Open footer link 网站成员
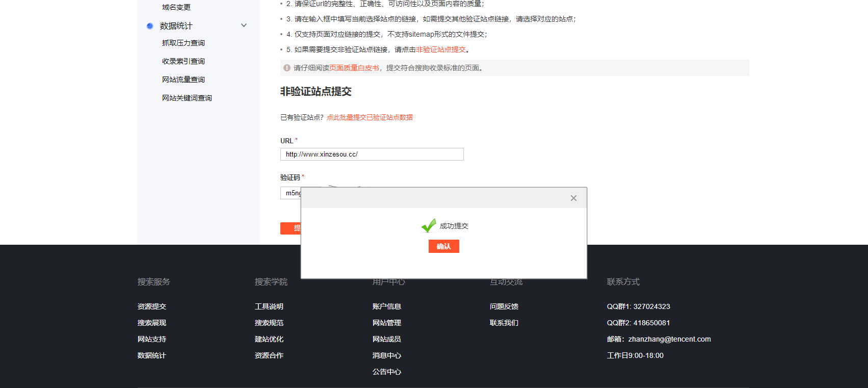 click(387, 339)
